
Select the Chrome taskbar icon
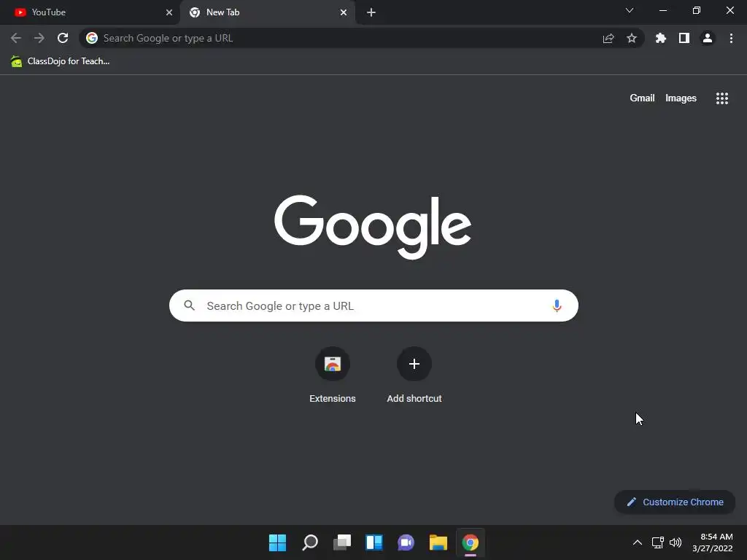pos(471,542)
